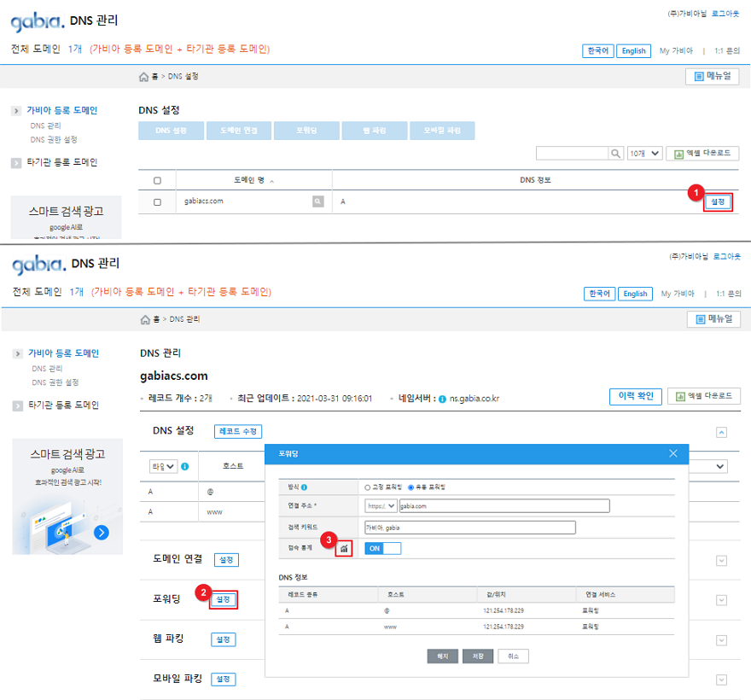Switch to the 웹 파킹 tab
751x700 pixels.
pyautogui.click(x=375, y=131)
